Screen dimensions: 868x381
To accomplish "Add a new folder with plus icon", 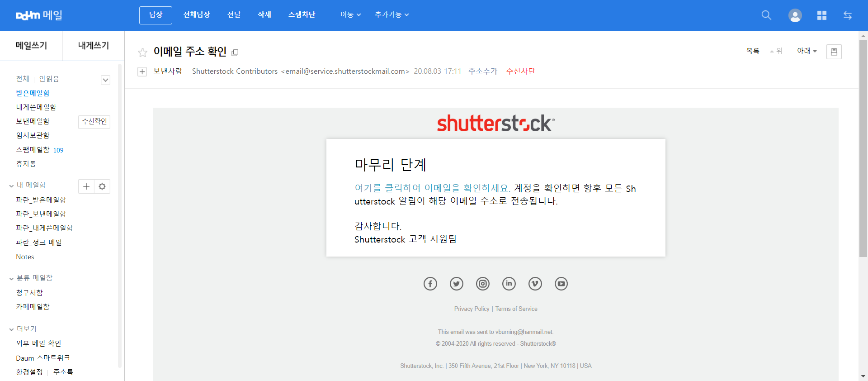I will coord(86,186).
